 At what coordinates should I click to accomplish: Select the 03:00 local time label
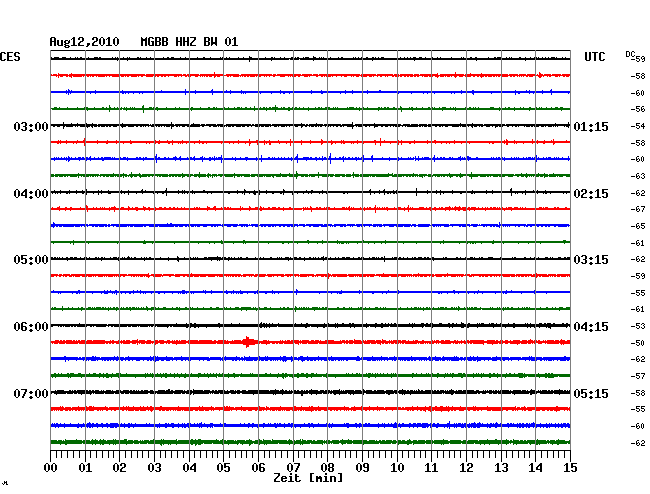tap(31, 126)
